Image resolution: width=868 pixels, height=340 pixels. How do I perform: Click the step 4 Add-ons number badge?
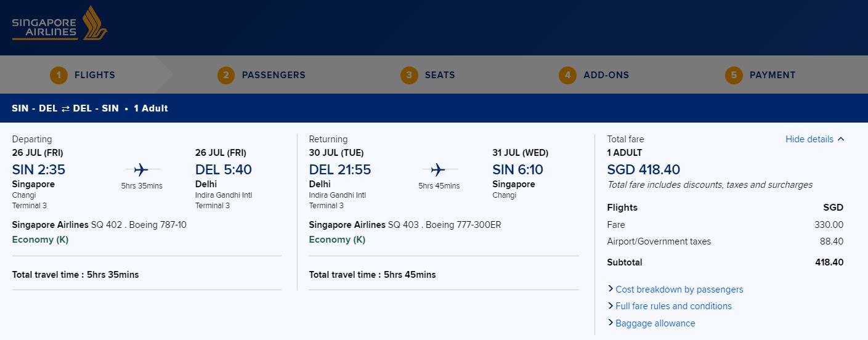coord(568,75)
